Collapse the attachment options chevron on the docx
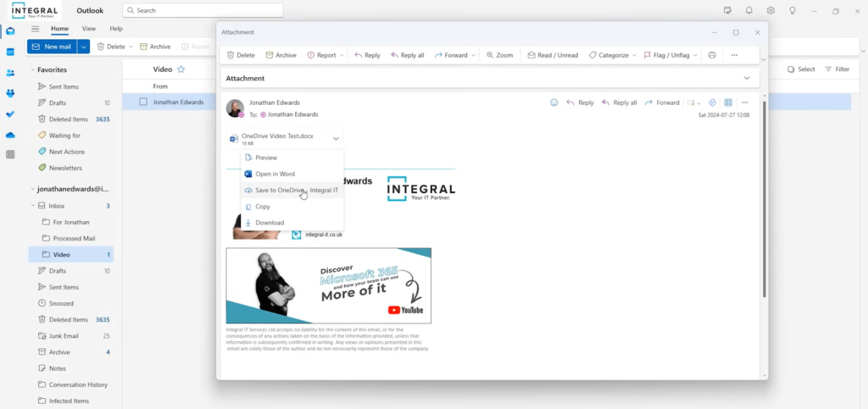This screenshot has height=409, width=868. tap(336, 139)
